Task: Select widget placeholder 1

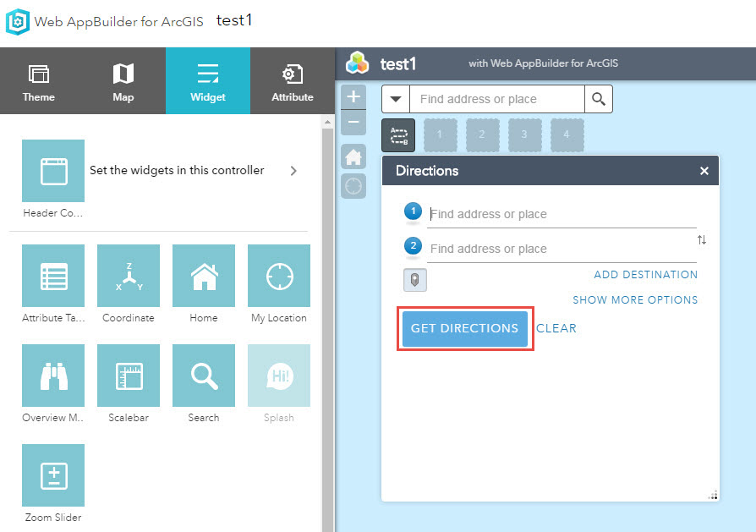Action: tap(441, 135)
